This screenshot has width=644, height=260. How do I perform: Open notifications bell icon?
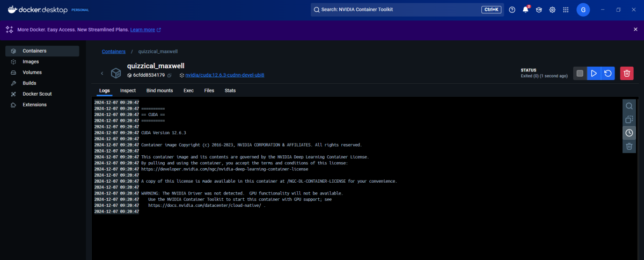tap(526, 10)
